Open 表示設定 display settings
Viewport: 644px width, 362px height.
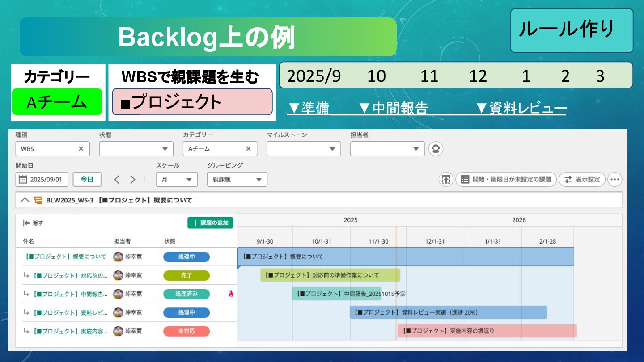tap(582, 179)
